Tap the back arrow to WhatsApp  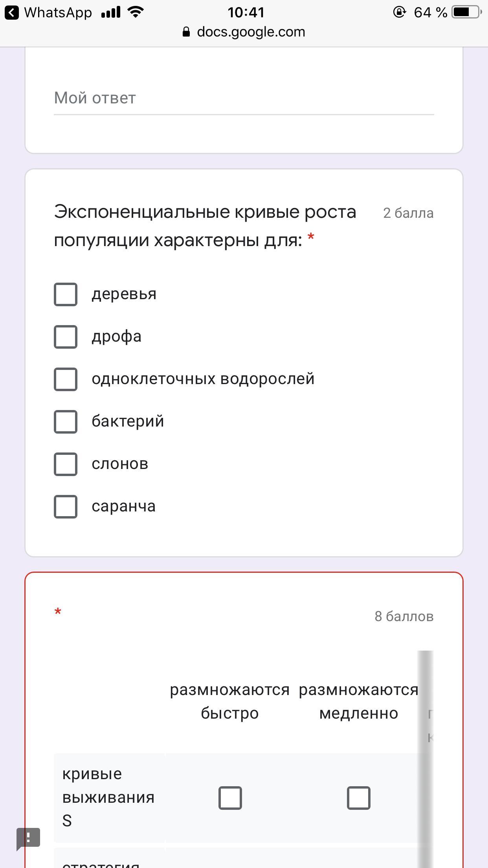pos(12,13)
